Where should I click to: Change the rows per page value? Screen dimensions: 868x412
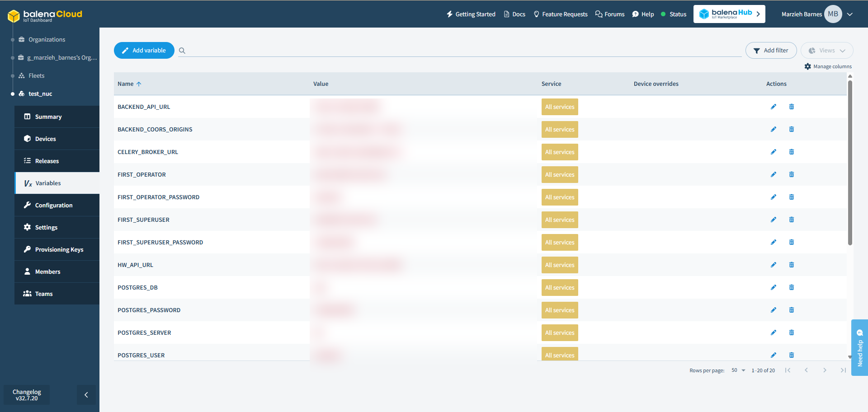[x=738, y=370]
